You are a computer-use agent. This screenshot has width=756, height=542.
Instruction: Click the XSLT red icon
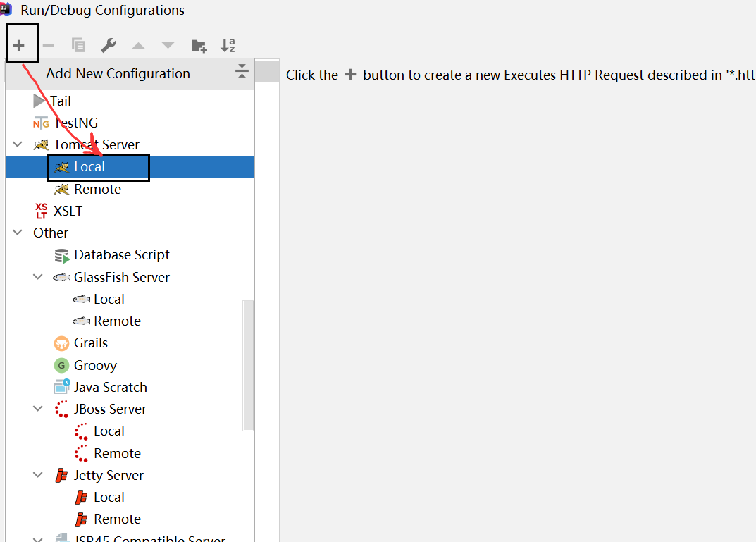[x=41, y=211]
